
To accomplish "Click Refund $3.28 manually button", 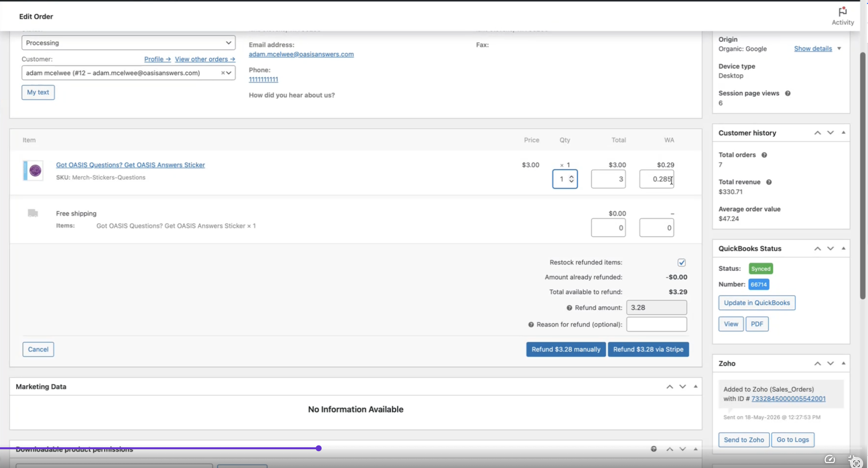I will [566, 349].
